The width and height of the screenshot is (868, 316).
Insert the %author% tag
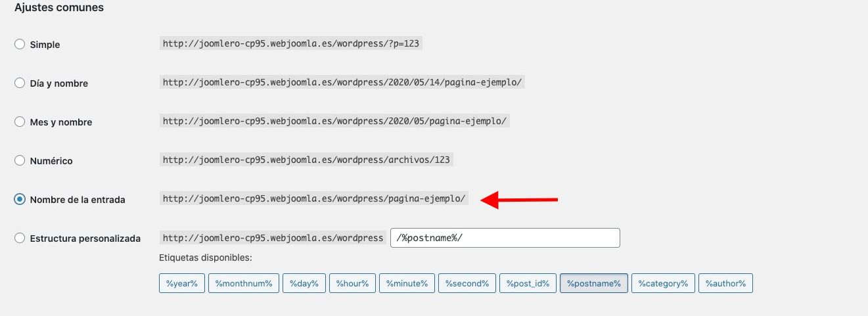[x=725, y=283]
